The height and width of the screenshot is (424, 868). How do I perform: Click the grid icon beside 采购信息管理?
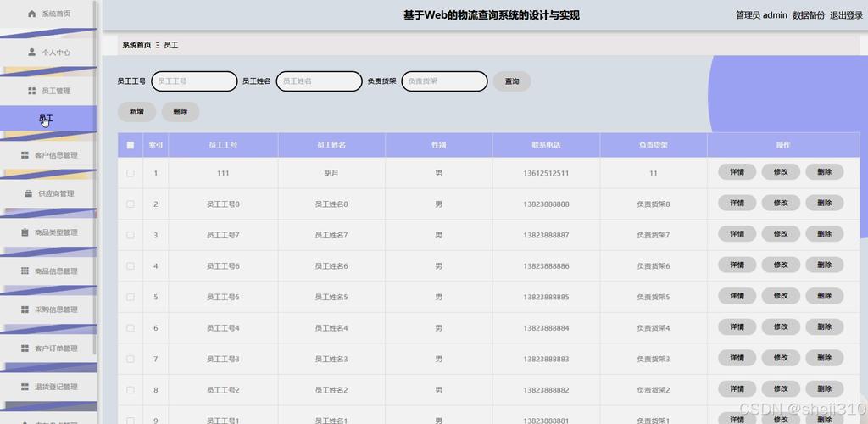[x=25, y=310]
